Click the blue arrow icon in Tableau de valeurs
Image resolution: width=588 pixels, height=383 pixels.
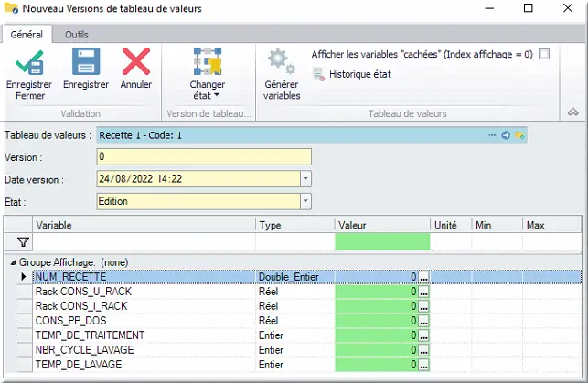click(x=505, y=135)
